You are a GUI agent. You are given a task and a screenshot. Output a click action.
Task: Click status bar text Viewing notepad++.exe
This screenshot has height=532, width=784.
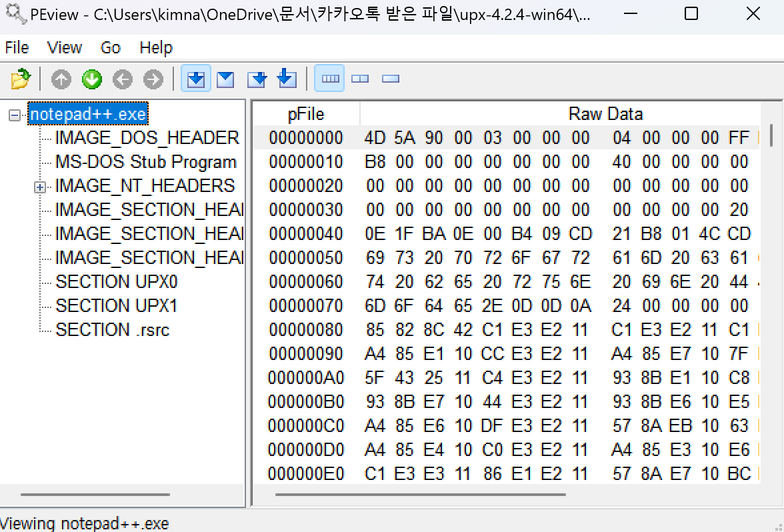point(85,523)
